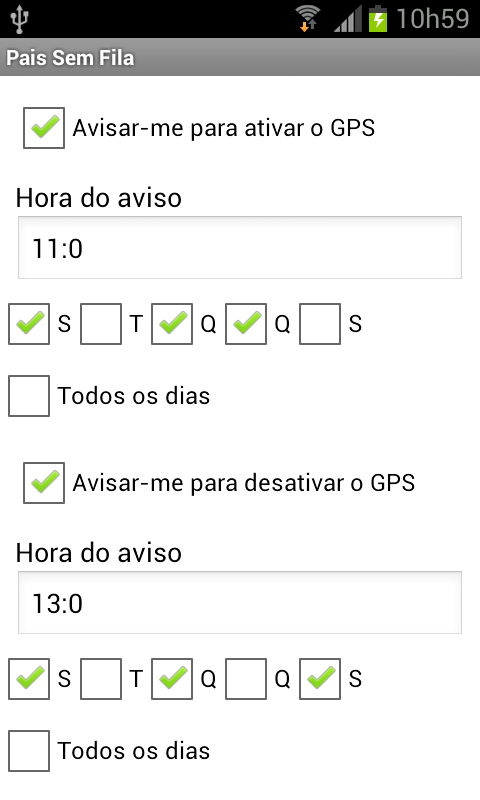
Task: Check T day in deactivation row
Action: click(x=101, y=679)
